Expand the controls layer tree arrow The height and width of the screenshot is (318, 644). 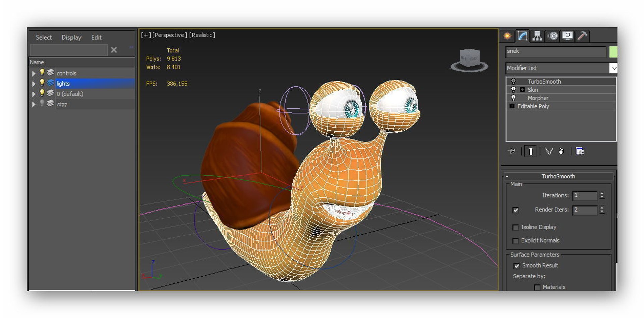(x=34, y=73)
